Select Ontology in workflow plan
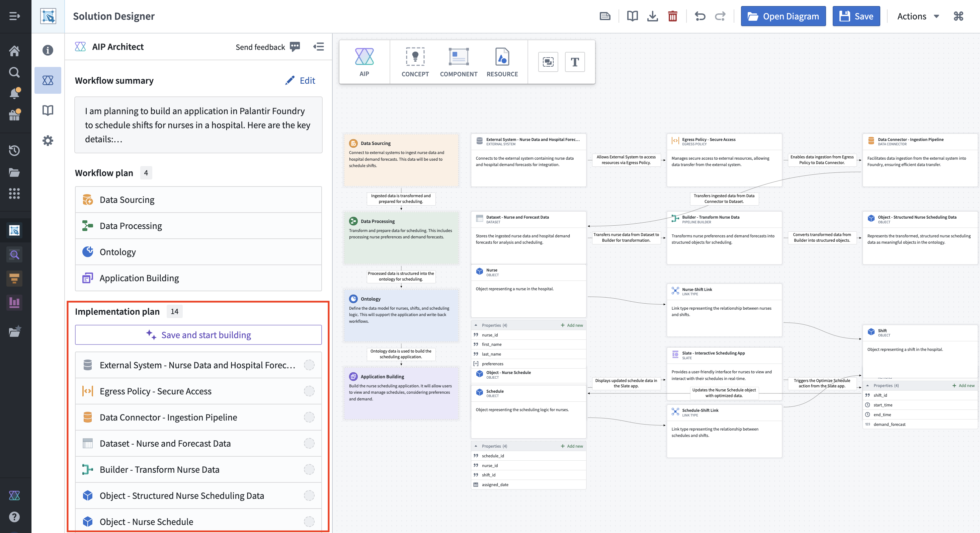Viewport: 980px width, 533px height. click(198, 252)
